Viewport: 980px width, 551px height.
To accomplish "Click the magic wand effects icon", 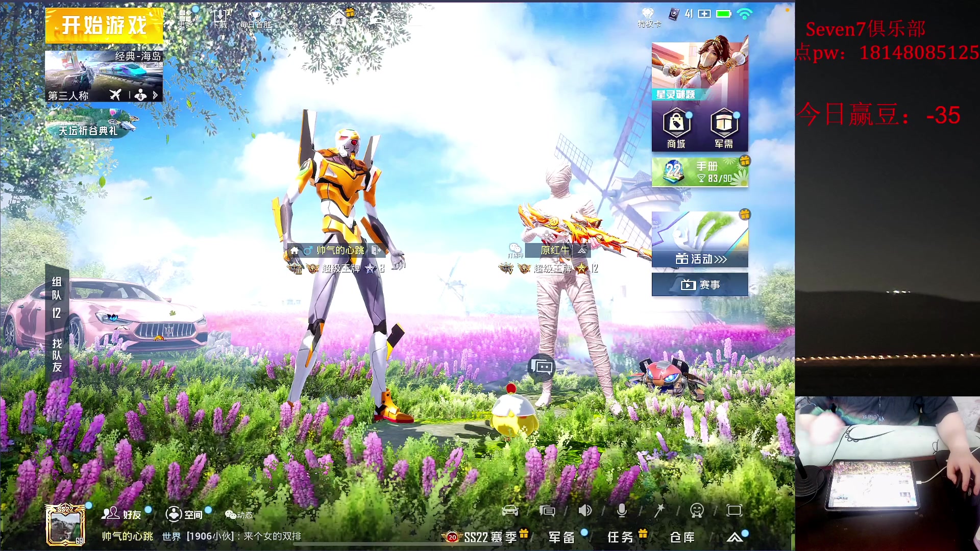I will pos(659,511).
